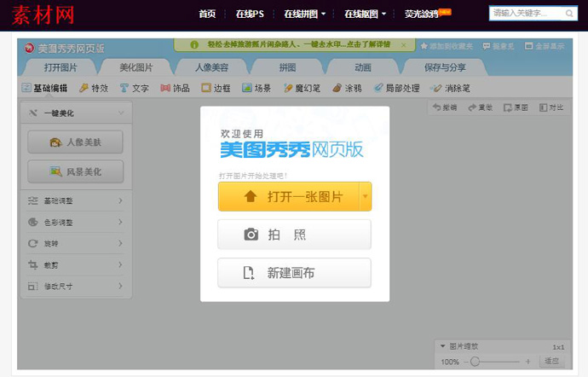Screen dimensions: 588x377
Task: Click the 新建画布 new canvas button
Action: 294,273
